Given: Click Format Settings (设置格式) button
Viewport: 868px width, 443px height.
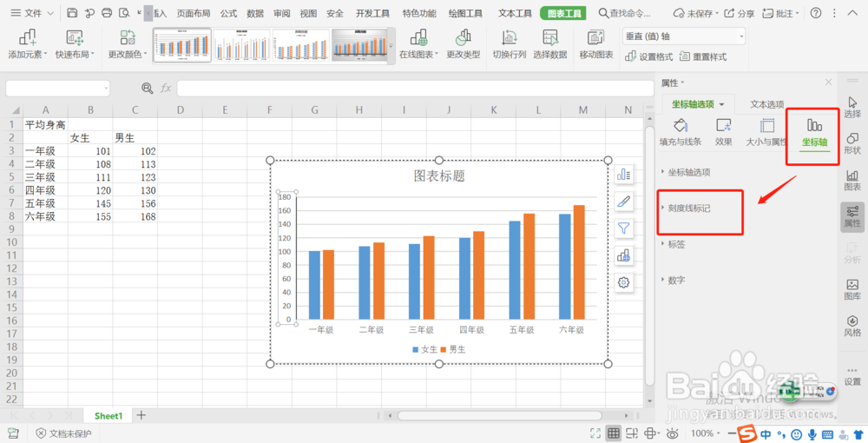Looking at the screenshot, I should click(x=648, y=56).
